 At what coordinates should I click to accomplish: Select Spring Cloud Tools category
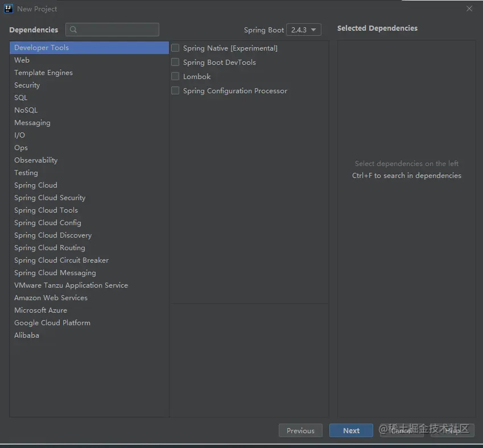tap(89, 210)
